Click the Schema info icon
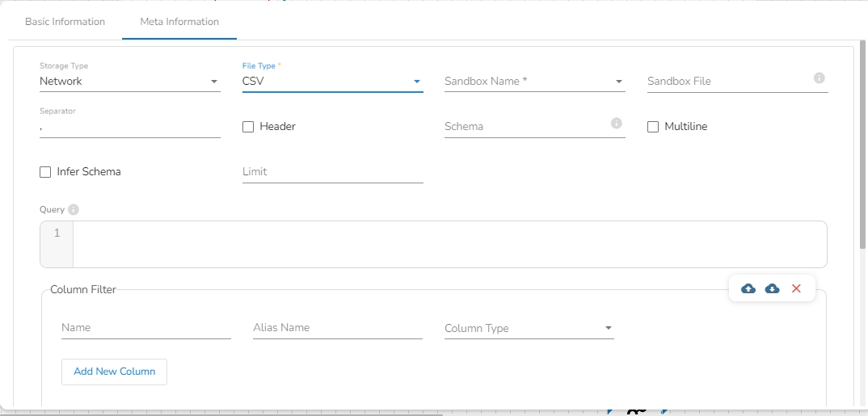Screen dimensions: 868x416 [x=616, y=124]
